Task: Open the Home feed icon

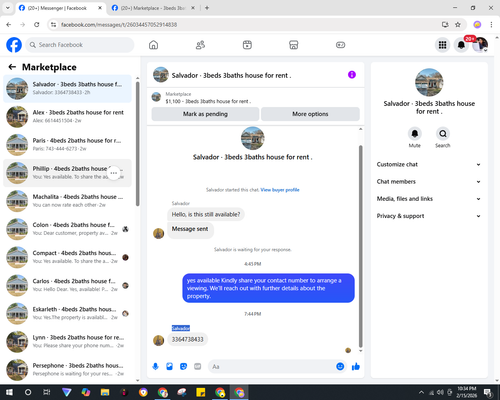Action: coord(153,45)
